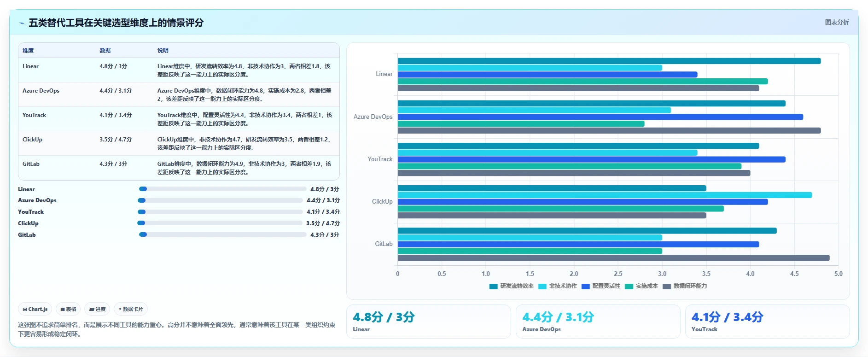The image size is (868, 357).
Task: Select the 表格 chip
Action: 68,309
